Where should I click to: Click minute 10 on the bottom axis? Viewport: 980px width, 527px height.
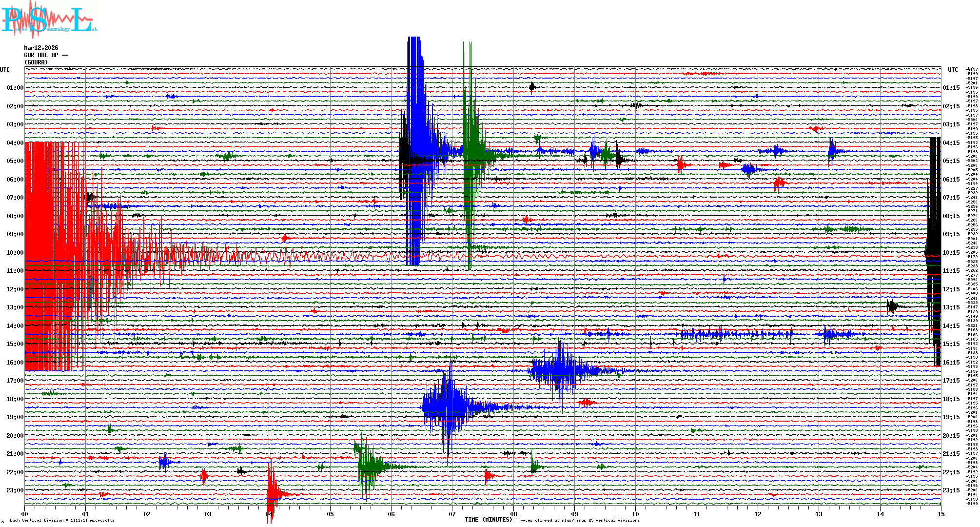click(635, 514)
